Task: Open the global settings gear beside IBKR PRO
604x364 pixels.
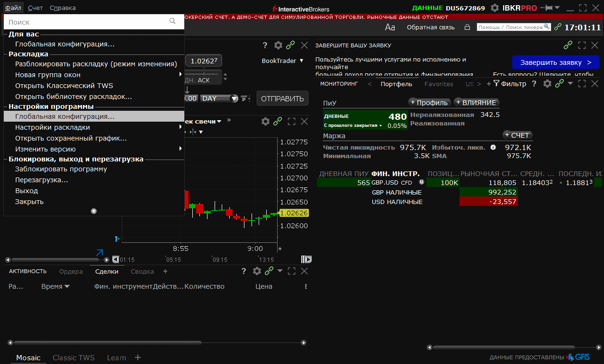Action: [495, 8]
